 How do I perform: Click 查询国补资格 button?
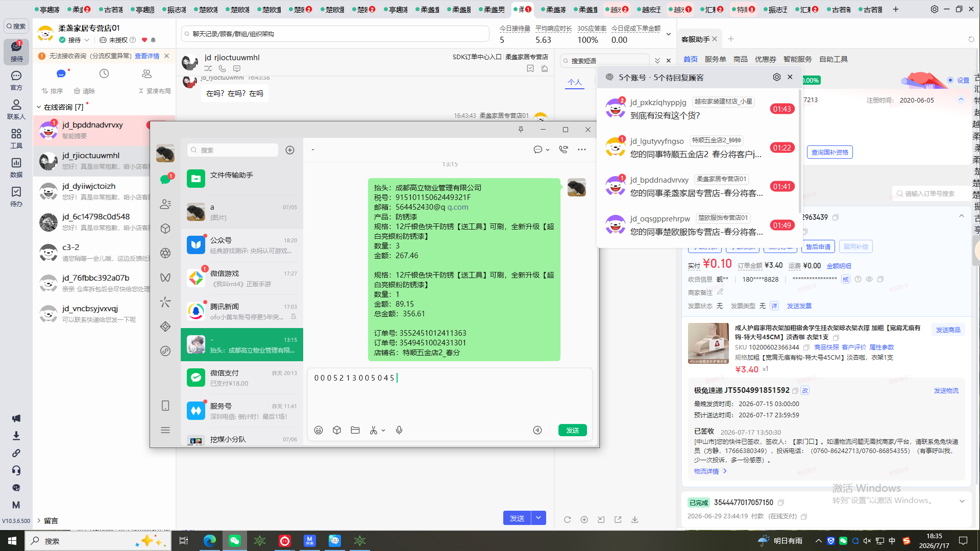tap(829, 152)
